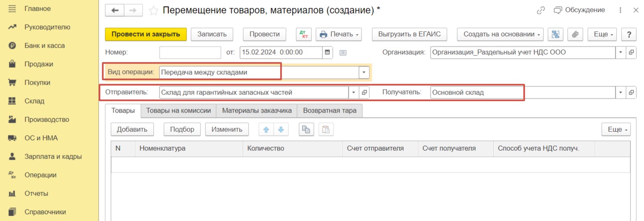Switch to the Товары tab

tap(123, 110)
